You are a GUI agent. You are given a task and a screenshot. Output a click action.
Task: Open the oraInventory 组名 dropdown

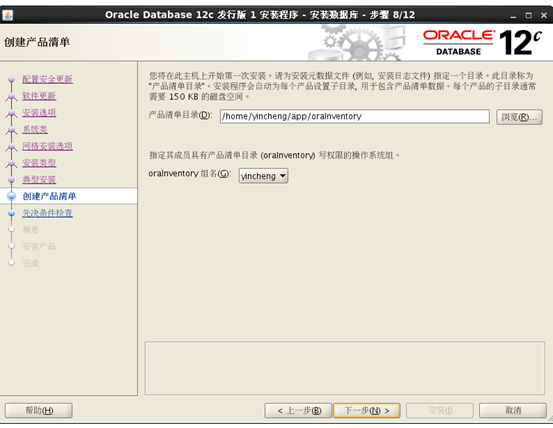[263, 176]
